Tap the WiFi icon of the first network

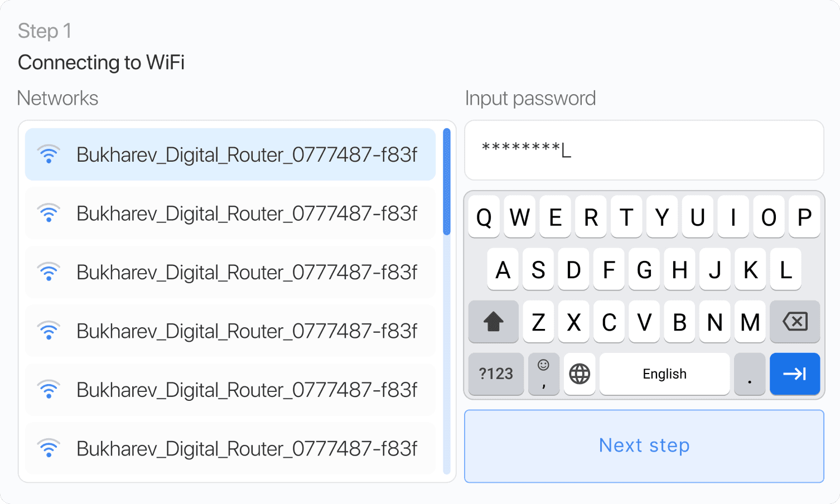coord(49,154)
